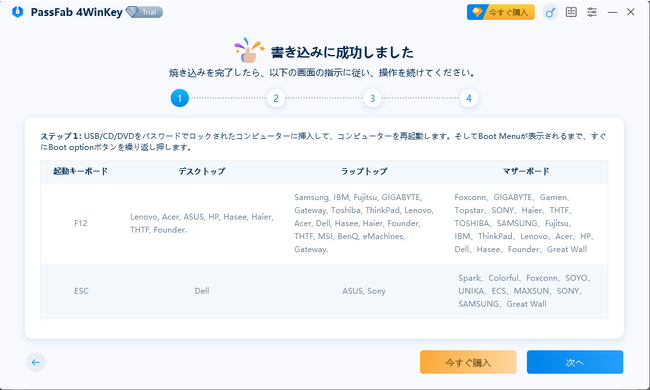Image resolution: width=650 pixels, height=390 pixels.
Task: Click the 今すぐ購入 button in title bar
Action: tap(500, 12)
